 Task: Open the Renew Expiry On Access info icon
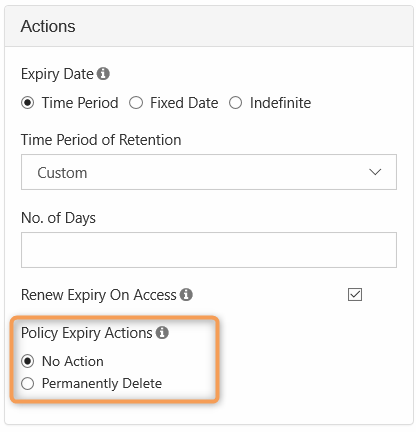tap(186, 295)
